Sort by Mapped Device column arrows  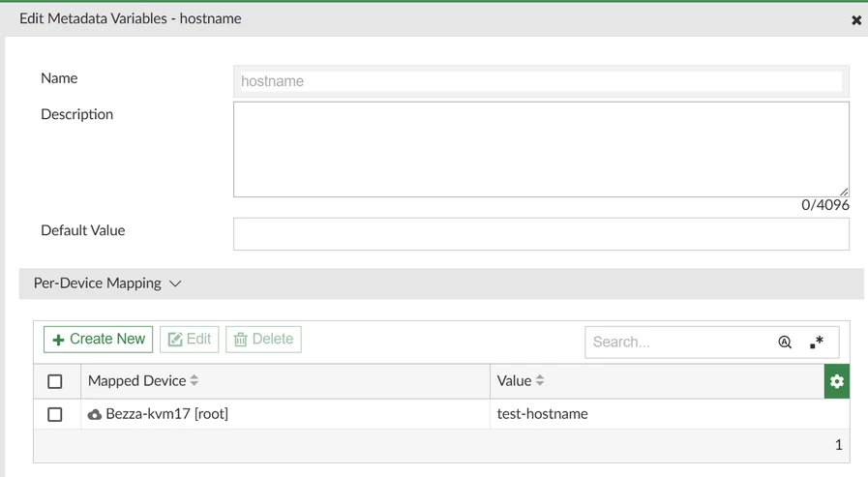click(195, 380)
